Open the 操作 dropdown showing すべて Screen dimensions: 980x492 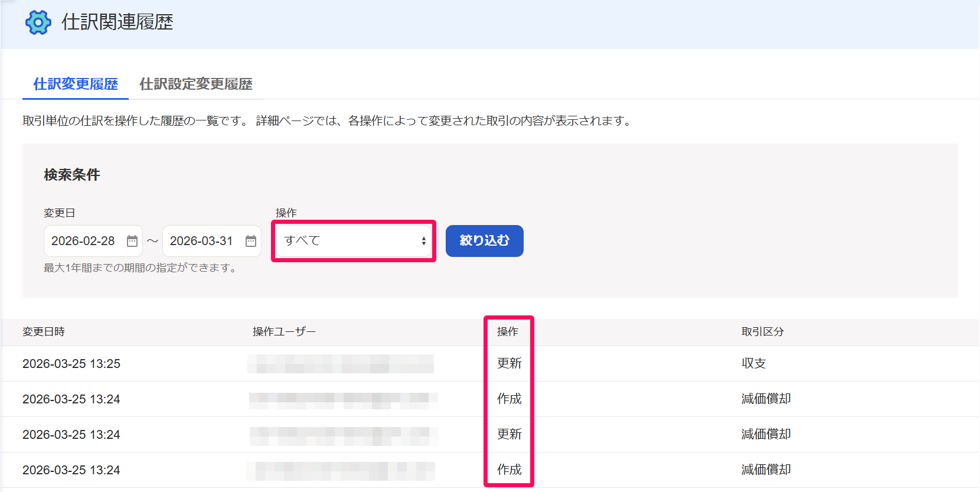click(354, 241)
